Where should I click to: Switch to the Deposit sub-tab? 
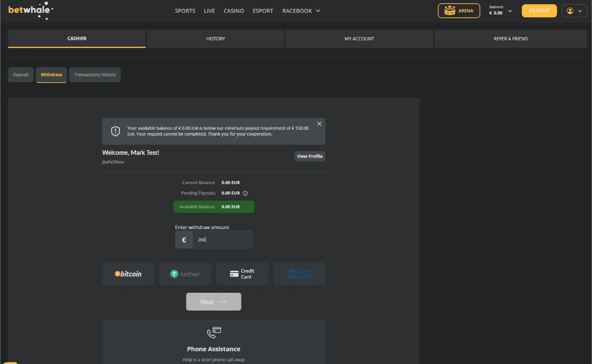coord(21,74)
